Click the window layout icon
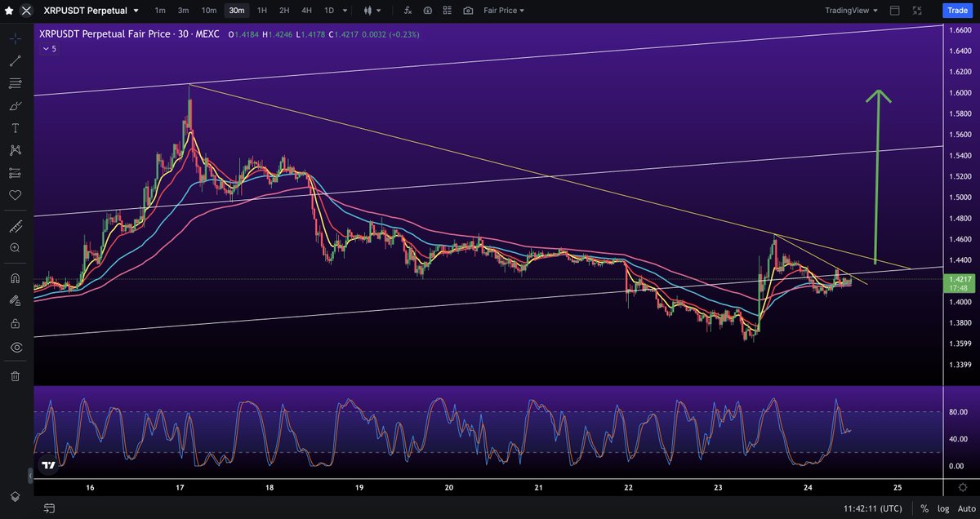 [x=895, y=11]
